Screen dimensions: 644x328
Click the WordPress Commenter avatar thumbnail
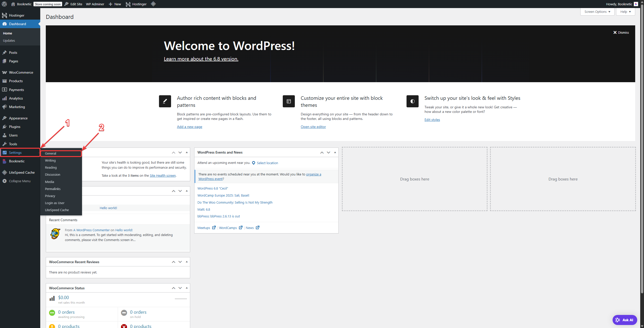tap(55, 234)
